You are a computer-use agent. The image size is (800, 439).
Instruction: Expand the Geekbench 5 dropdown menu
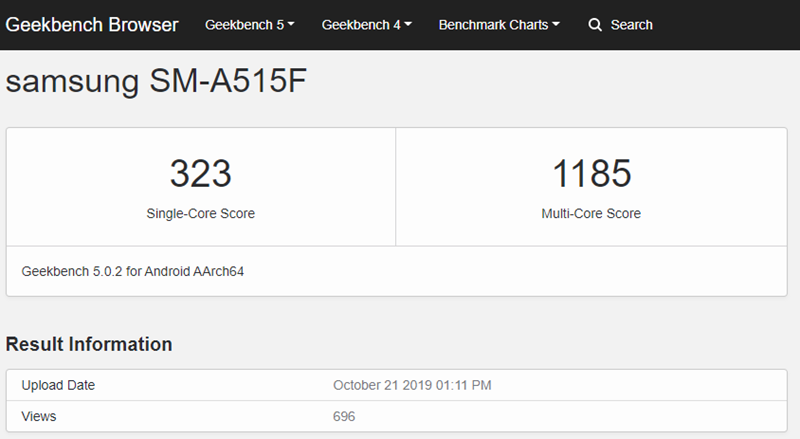[x=249, y=25]
